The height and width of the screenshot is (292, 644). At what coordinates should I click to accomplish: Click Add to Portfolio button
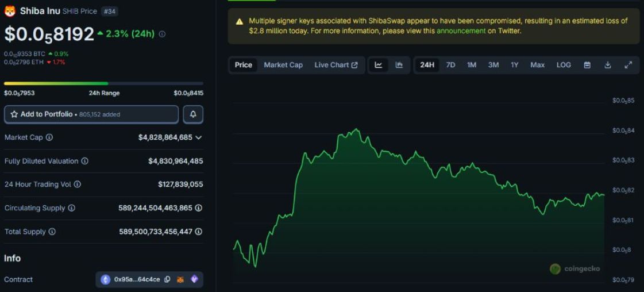pyautogui.click(x=91, y=114)
